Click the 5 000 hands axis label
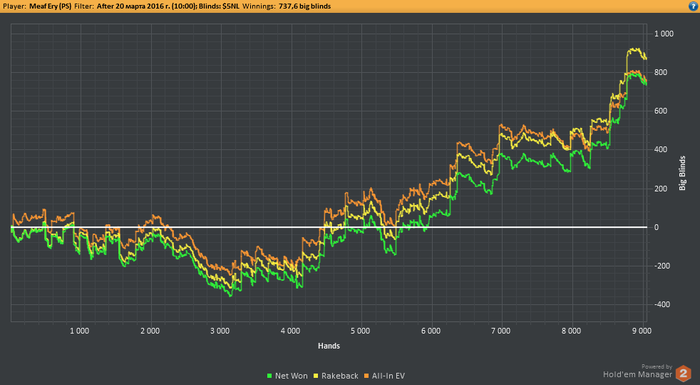This screenshot has width=700, height=385. point(360,331)
